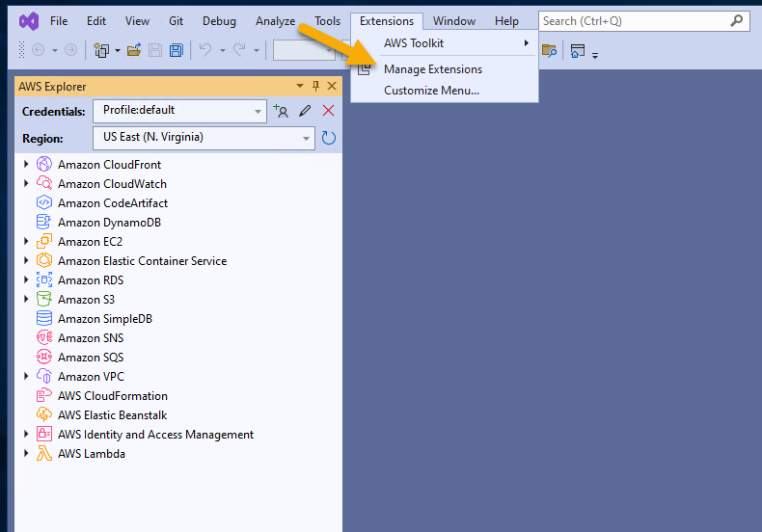Viewport: 762px width, 532px height.
Task: Click the Redo toolbar icon
Action: pyautogui.click(x=239, y=49)
